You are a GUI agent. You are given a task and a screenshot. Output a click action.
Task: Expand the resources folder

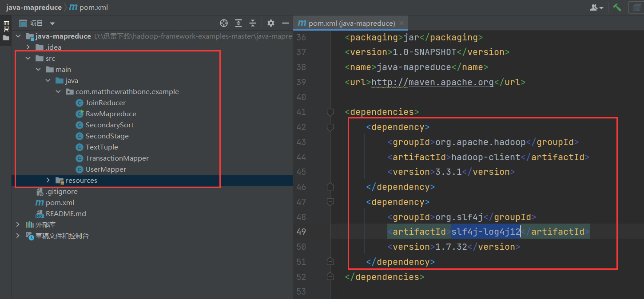click(x=48, y=180)
